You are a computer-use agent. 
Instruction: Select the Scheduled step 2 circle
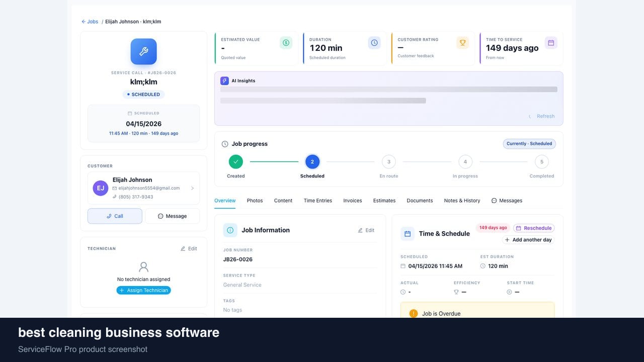click(312, 162)
